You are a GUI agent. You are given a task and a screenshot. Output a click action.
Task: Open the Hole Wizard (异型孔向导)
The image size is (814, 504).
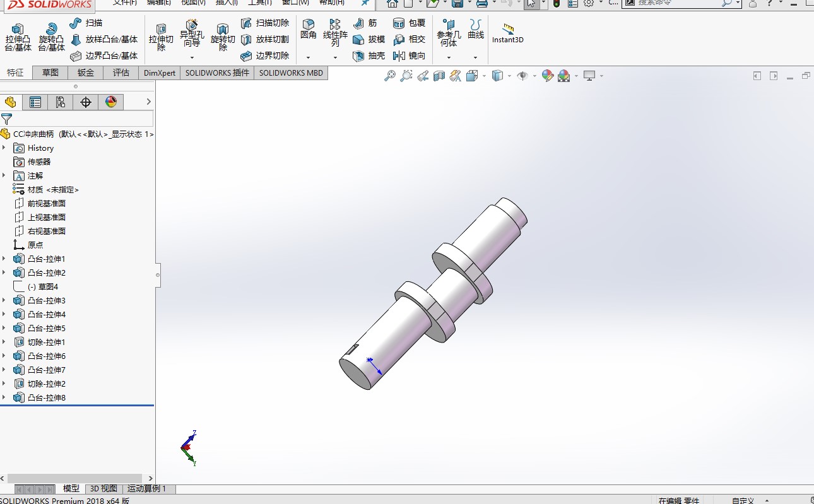pos(192,33)
